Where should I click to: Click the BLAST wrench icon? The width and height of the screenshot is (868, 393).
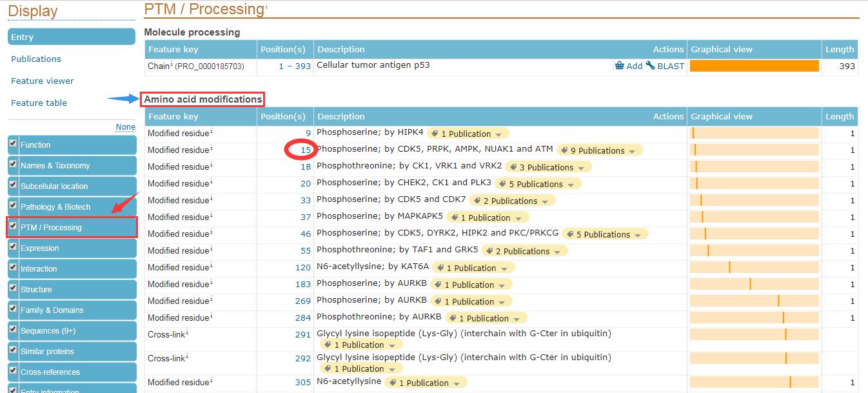[650, 66]
